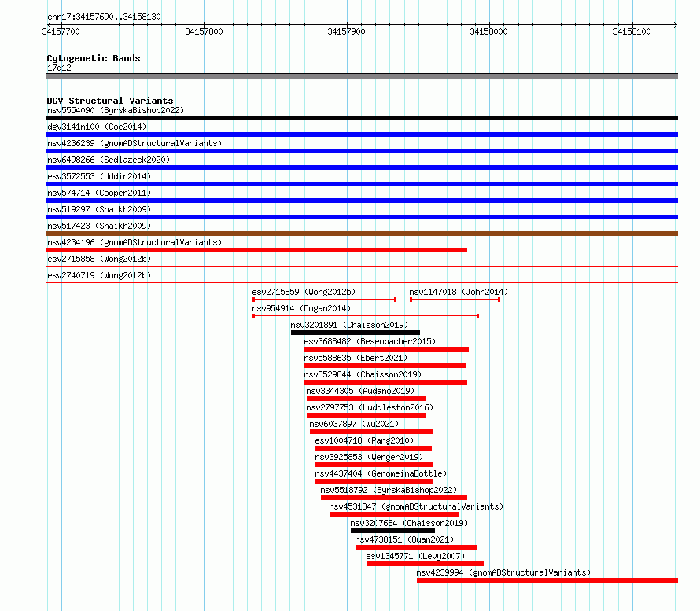This screenshot has height=611, width=700.
Task: Click nsv4738151 (Quan2021) label
Action: [404, 539]
